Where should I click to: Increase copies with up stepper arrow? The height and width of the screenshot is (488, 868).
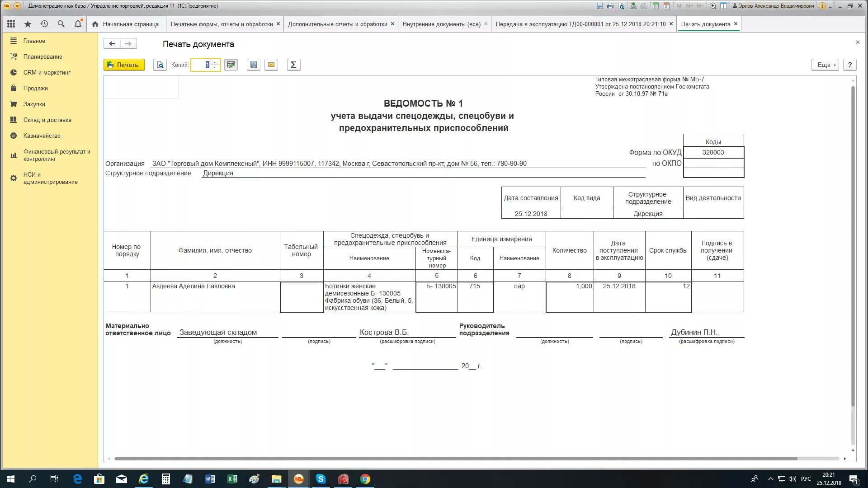[215, 62]
